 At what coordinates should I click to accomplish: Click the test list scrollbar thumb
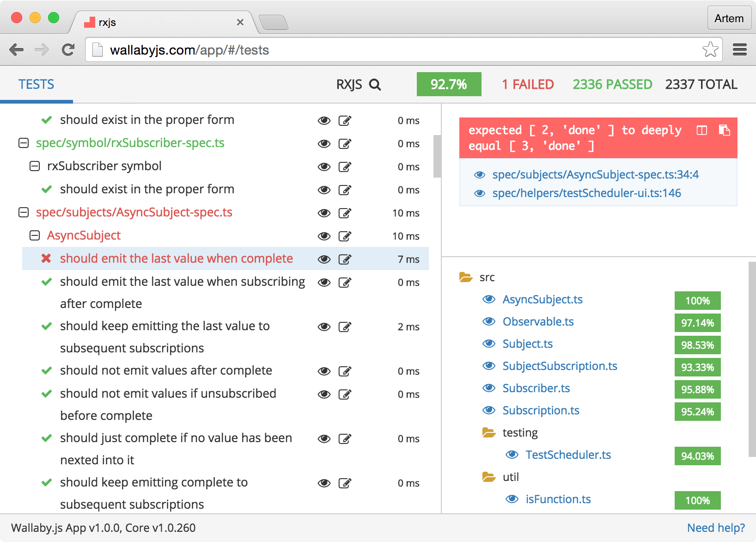pos(437,156)
